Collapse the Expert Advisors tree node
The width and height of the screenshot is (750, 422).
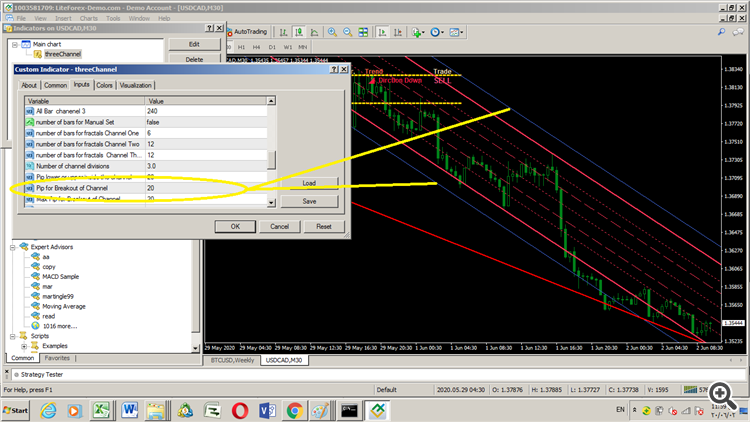(x=13, y=247)
